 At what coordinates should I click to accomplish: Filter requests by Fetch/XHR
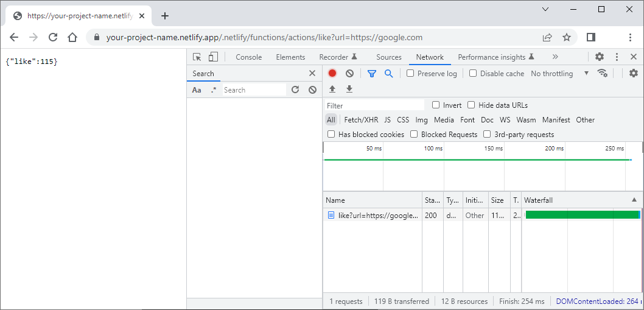click(361, 120)
